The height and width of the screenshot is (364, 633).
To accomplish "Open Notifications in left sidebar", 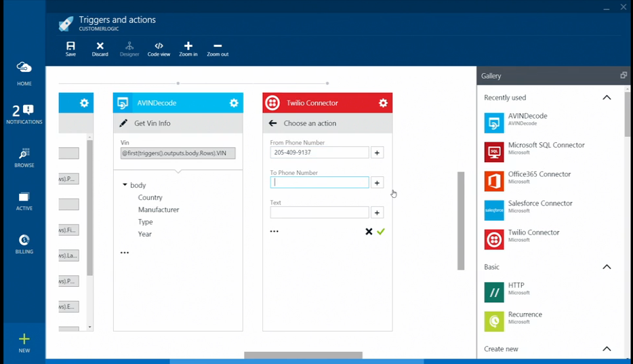I will pyautogui.click(x=24, y=114).
